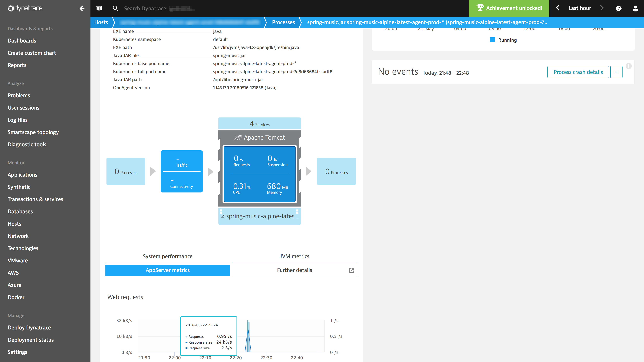Viewport: 644px width, 362px height.
Task: Open the user account menu icon
Action: pyautogui.click(x=635, y=8)
